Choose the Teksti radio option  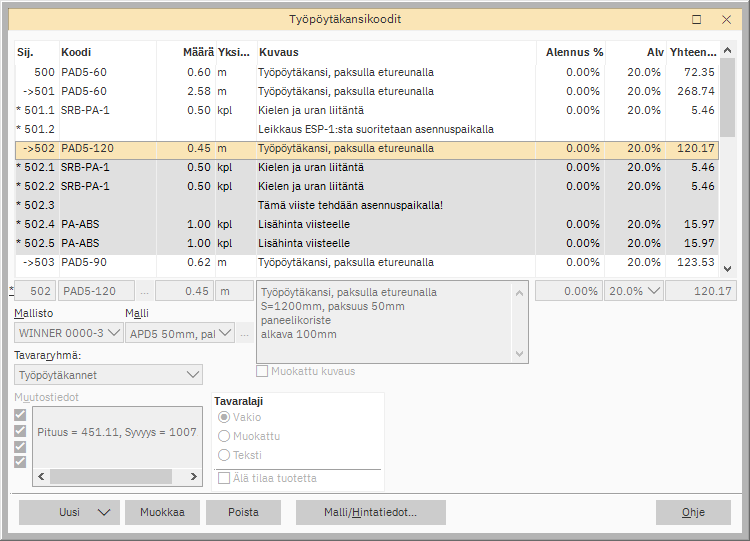[x=224, y=455]
